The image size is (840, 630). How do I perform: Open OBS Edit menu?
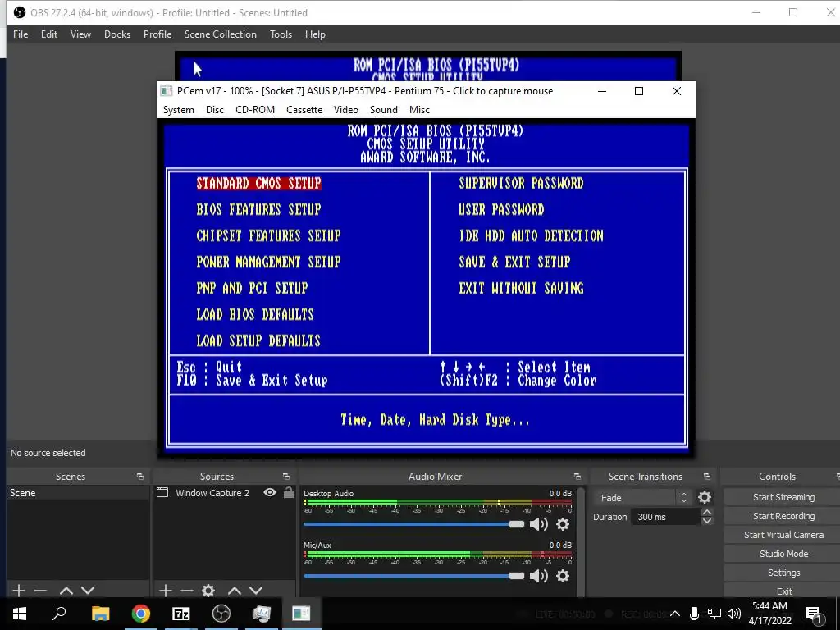49,34
